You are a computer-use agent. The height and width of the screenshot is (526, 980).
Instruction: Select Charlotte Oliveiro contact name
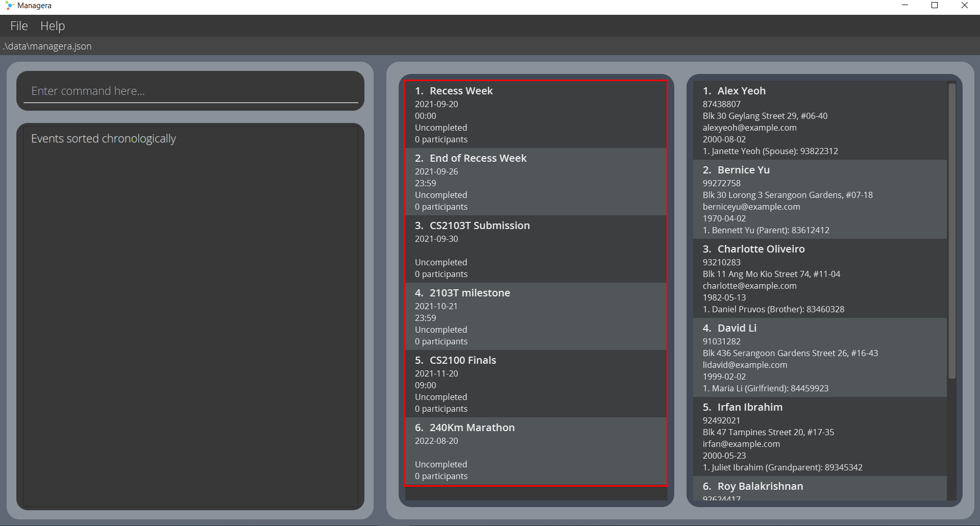pyautogui.click(x=761, y=249)
